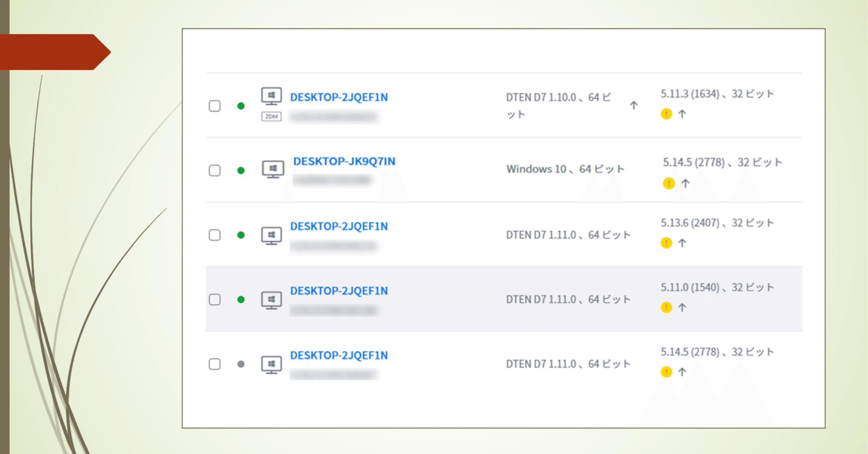Tick checkbox for DESKTOP-JK9Q7IN row

click(215, 170)
